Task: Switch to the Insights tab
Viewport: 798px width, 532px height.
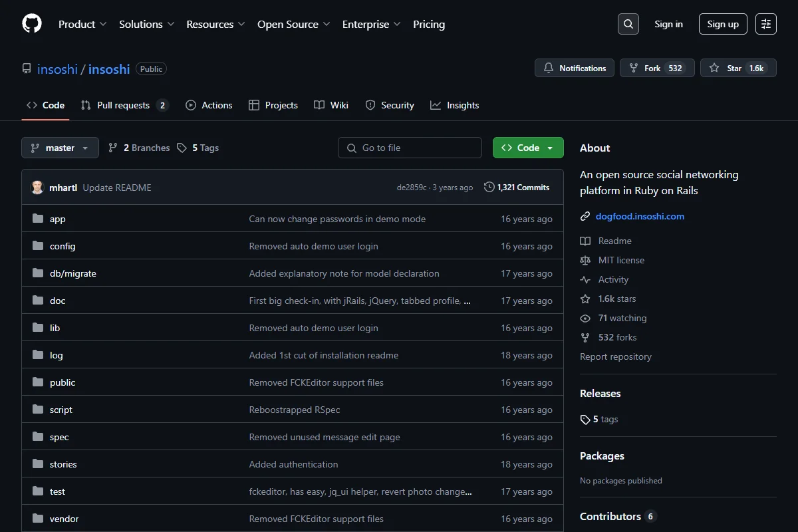Action: coord(454,105)
